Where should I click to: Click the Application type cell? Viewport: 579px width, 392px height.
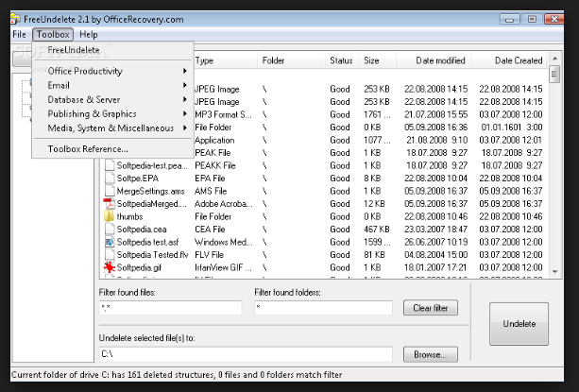point(214,140)
